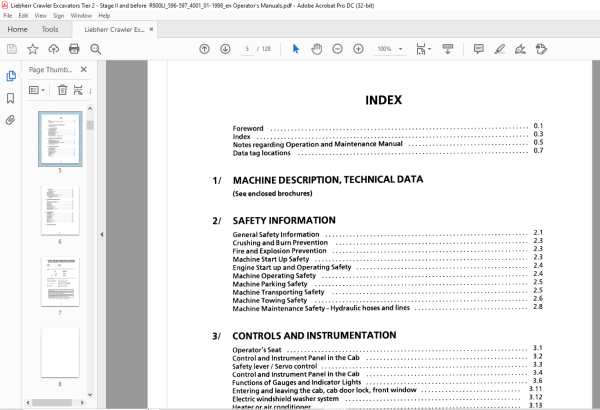Click 'Data tag locations' index entry
The image size is (600, 410).
[x=262, y=153]
